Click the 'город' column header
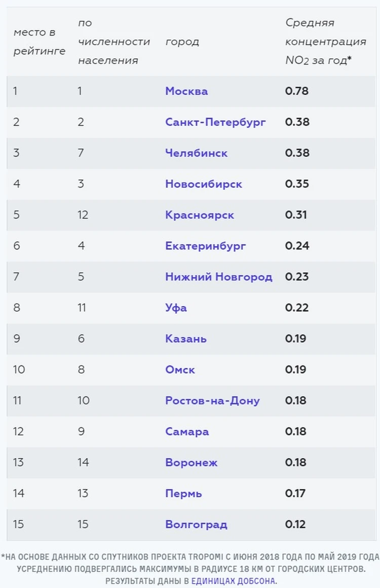380x588 pixels. tap(182, 42)
